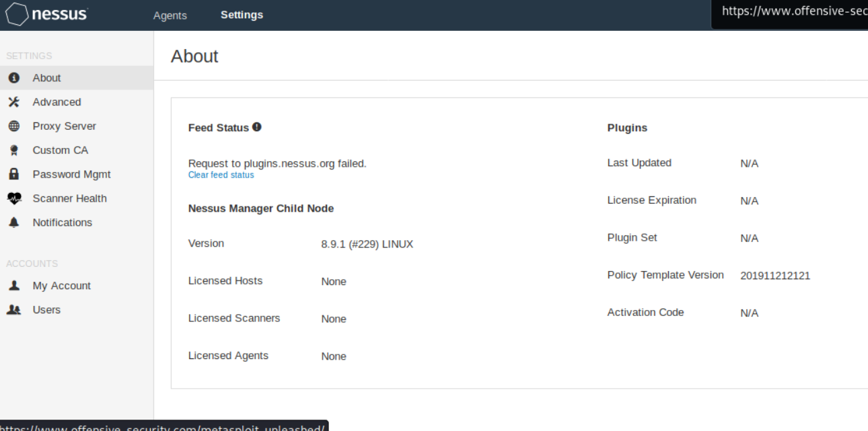Switch to the Settings tab
This screenshot has height=431, width=868.
coord(242,15)
